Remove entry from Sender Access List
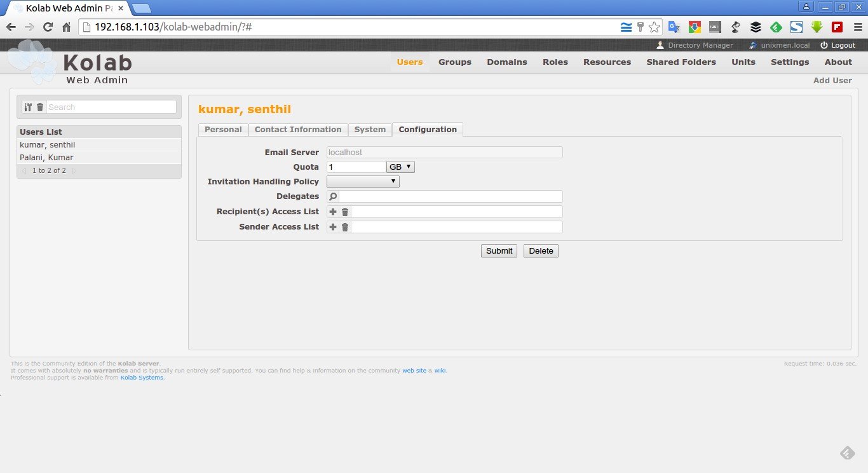This screenshot has height=473, width=868. tap(345, 227)
